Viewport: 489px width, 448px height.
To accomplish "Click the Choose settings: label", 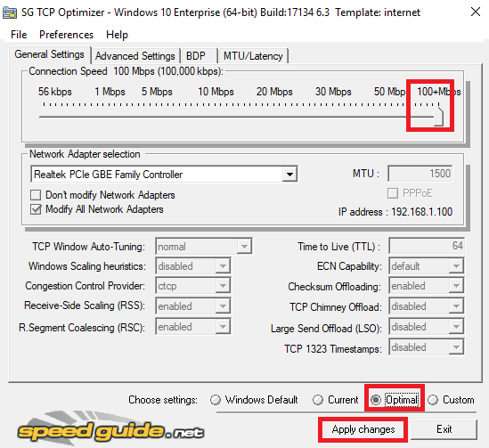I will click(163, 400).
